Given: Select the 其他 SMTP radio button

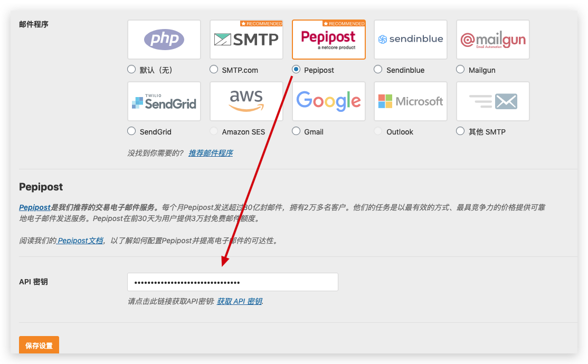Looking at the screenshot, I should pos(460,131).
